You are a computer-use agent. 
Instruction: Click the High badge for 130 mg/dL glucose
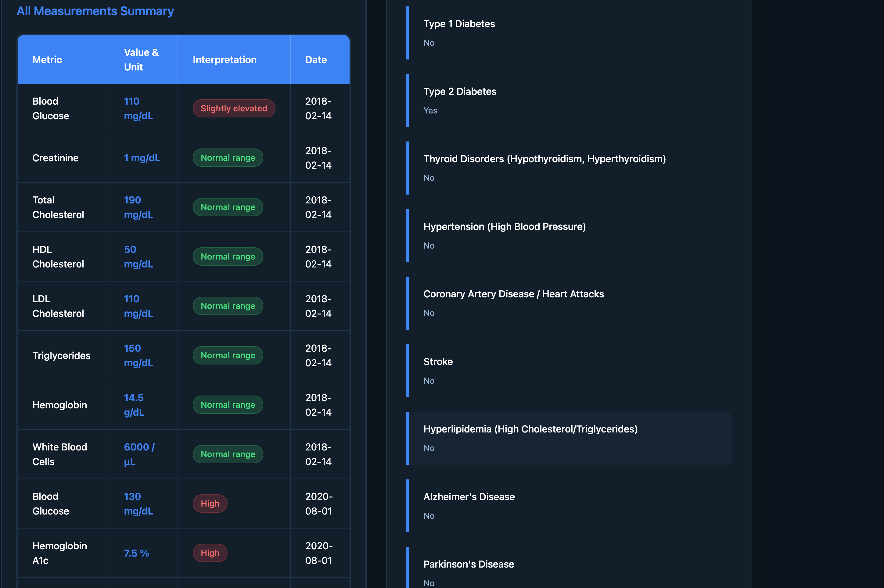(210, 504)
